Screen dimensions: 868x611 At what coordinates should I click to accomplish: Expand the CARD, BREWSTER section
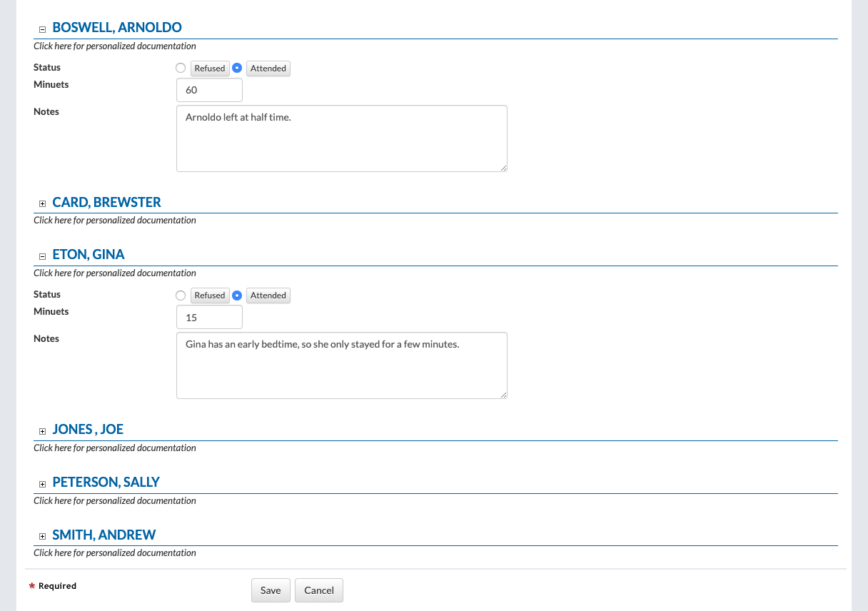tap(42, 204)
